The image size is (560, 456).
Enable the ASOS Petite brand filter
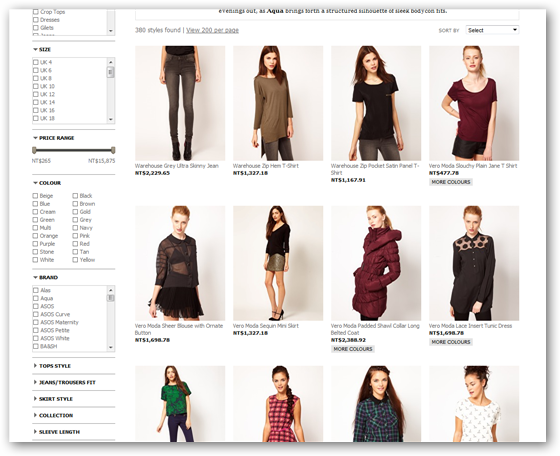coord(35,330)
